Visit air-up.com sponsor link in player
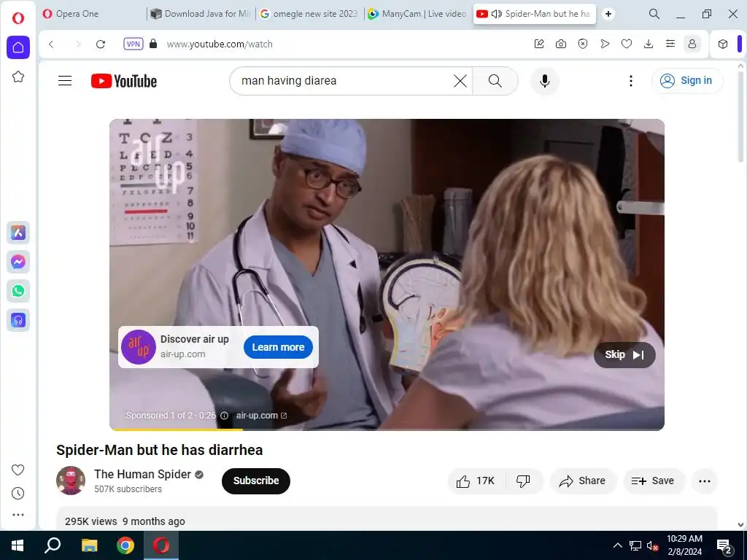Viewport: 747px width, 560px height. click(x=261, y=415)
